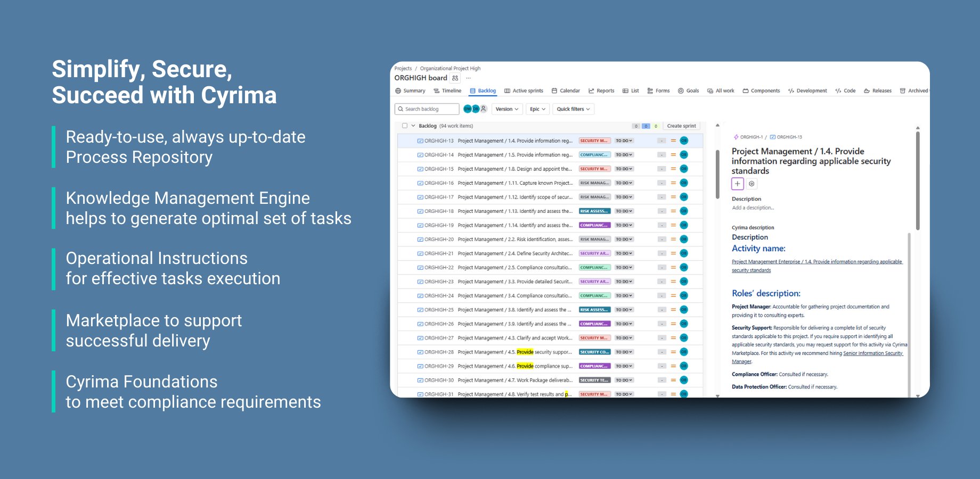Click the unassigned person avatar filter
This screenshot has width=980, height=479.
click(x=484, y=109)
